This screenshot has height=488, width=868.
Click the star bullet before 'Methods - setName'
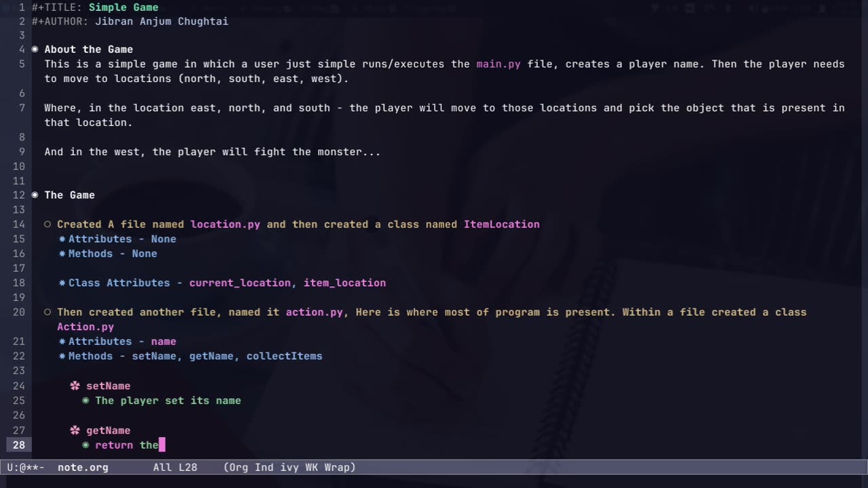(x=62, y=356)
